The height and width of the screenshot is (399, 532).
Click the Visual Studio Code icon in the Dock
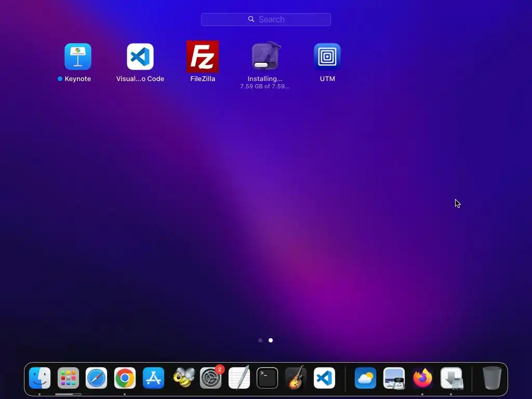tap(324, 378)
